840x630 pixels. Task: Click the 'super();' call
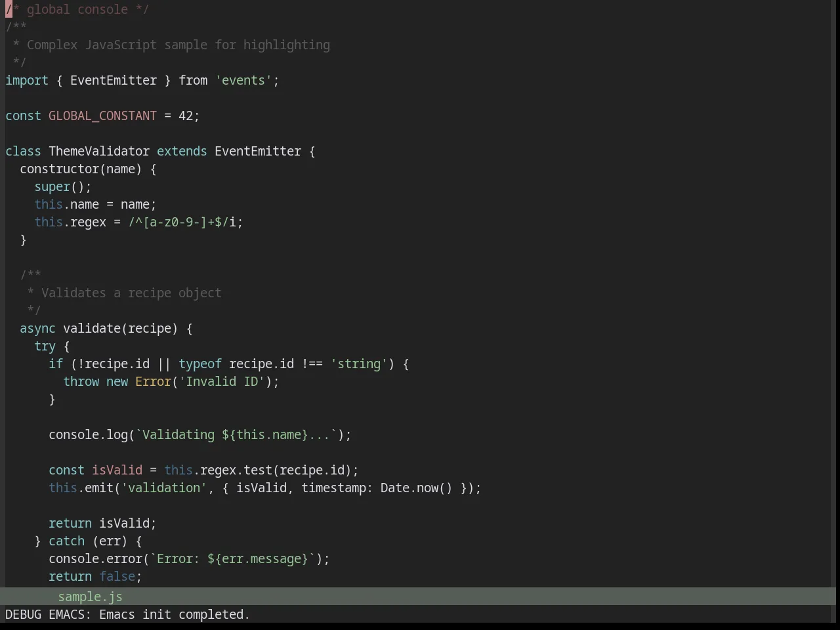pyautogui.click(x=63, y=186)
